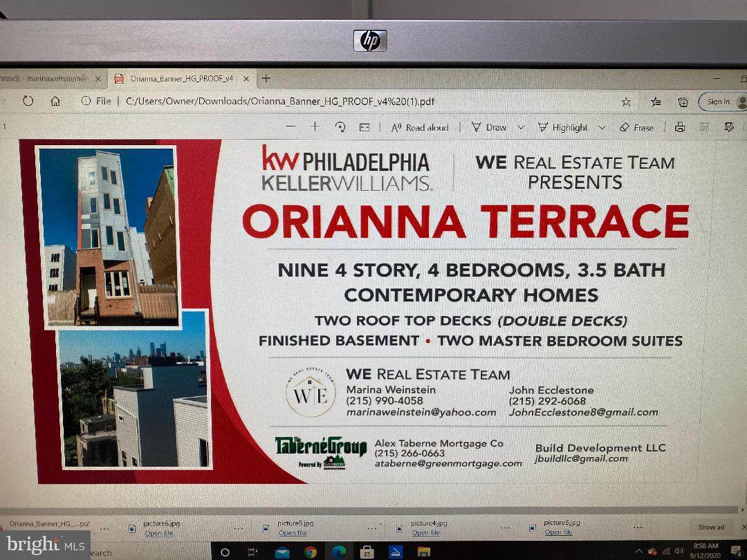Click the ORIANNA TERRACE heading
This screenshot has width=747, height=560.
coord(465,221)
